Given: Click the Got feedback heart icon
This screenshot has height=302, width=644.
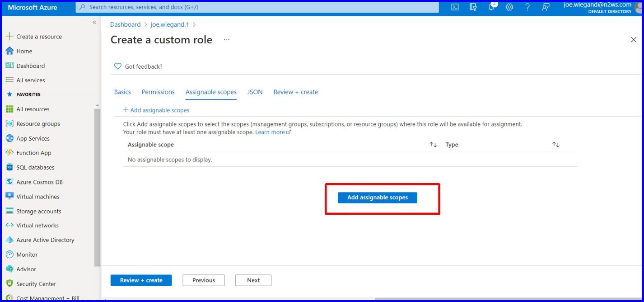Looking at the screenshot, I should pyautogui.click(x=118, y=66).
